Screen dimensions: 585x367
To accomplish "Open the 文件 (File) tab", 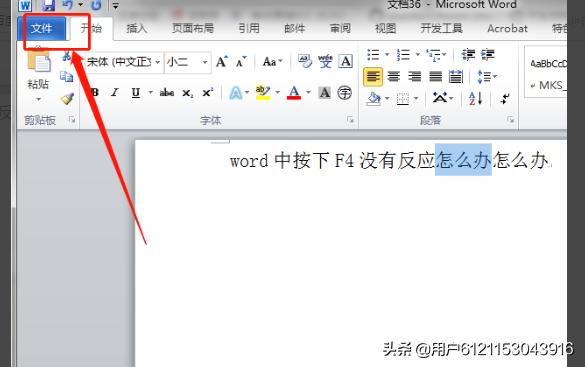I will (42, 28).
